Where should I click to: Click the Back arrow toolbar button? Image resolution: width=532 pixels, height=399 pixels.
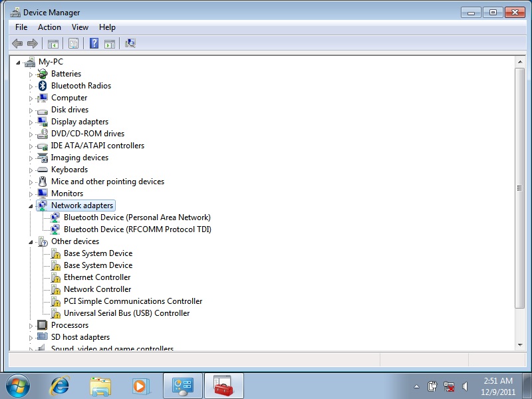click(17, 43)
